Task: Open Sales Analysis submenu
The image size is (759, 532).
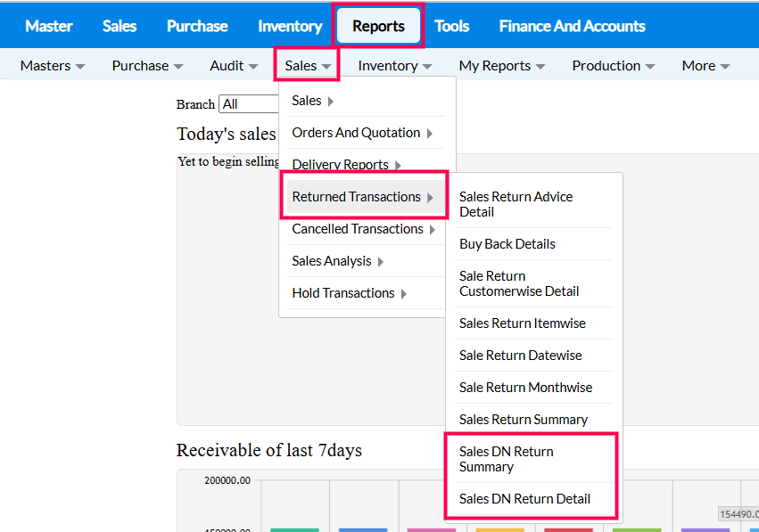Action: 337,261
